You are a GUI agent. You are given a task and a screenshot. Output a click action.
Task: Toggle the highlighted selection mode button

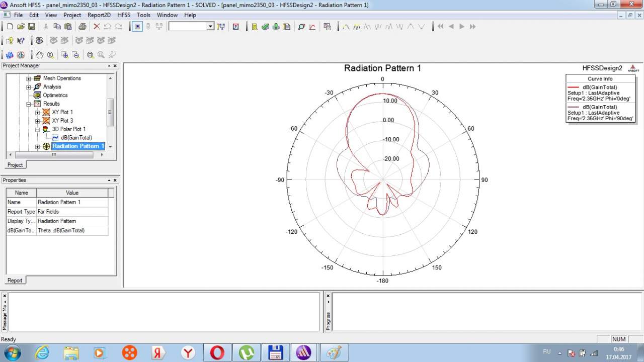pos(137,27)
